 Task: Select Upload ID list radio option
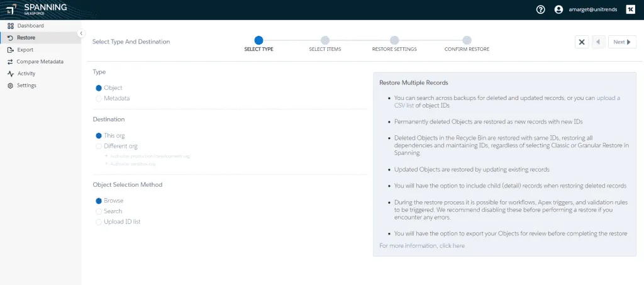pyautogui.click(x=99, y=222)
